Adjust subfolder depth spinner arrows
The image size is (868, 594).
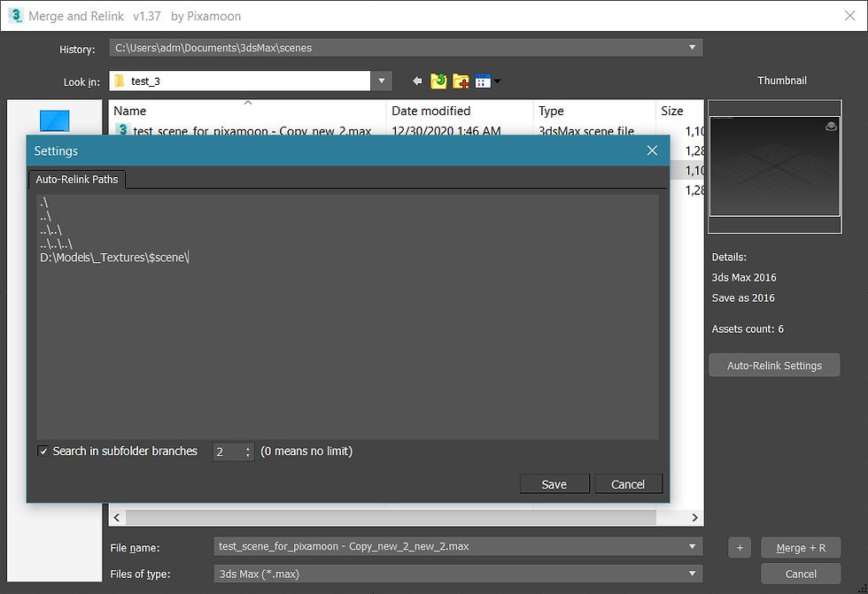247,451
